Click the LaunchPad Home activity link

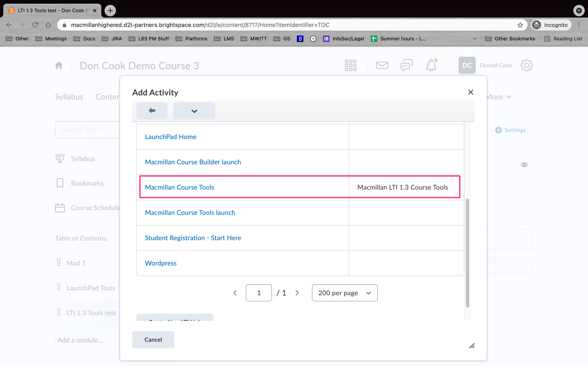click(170, 136)
